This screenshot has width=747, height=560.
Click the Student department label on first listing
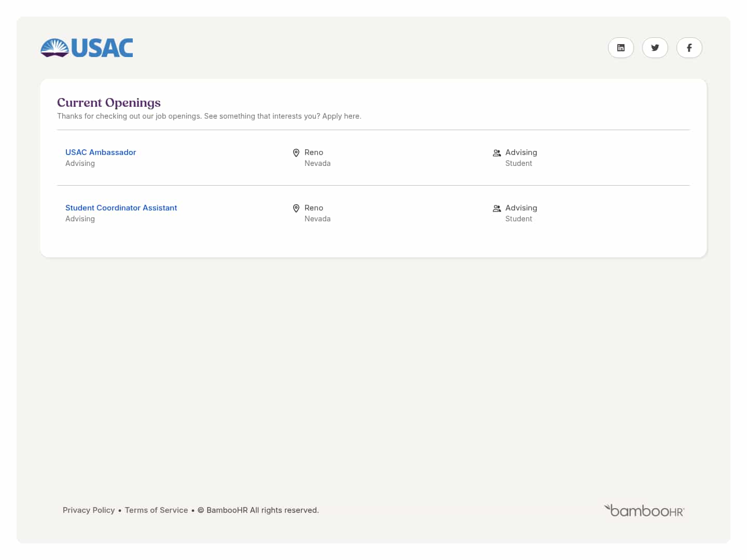[x=519, y=163]
